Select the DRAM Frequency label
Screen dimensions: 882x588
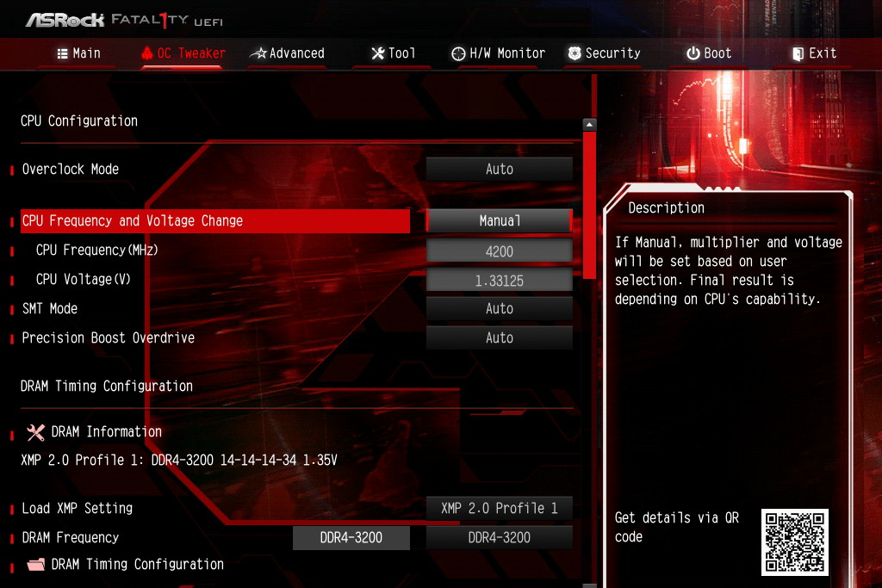click(71, 537)
